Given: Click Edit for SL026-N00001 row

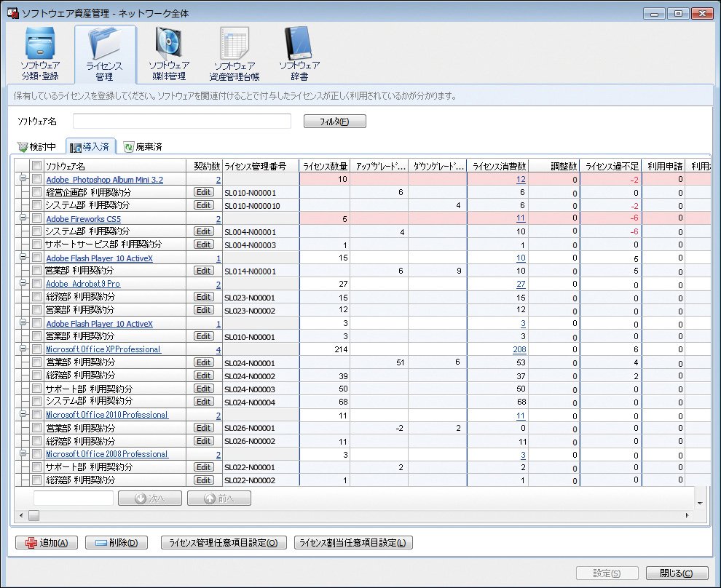Looking at the screenshot, I should 204,428.
